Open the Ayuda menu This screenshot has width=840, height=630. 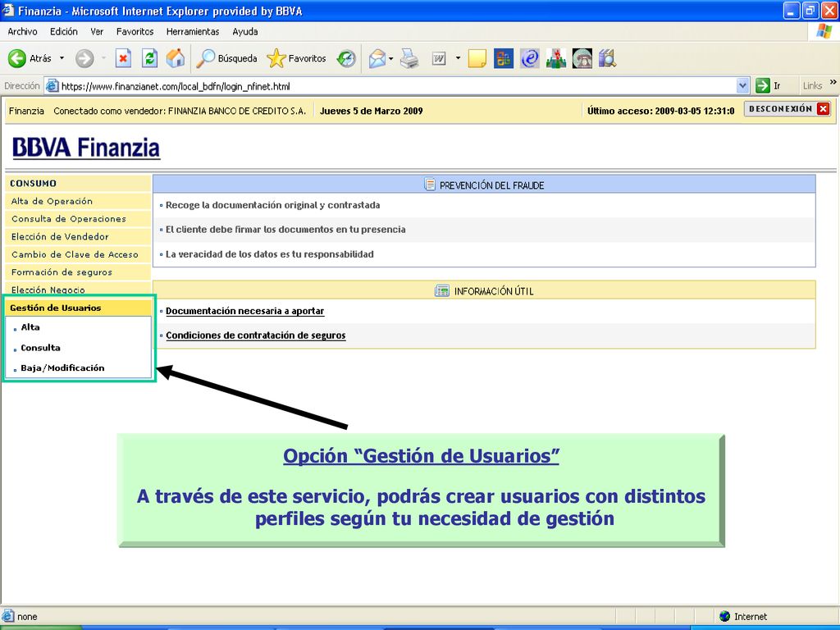tap(244, 32)
